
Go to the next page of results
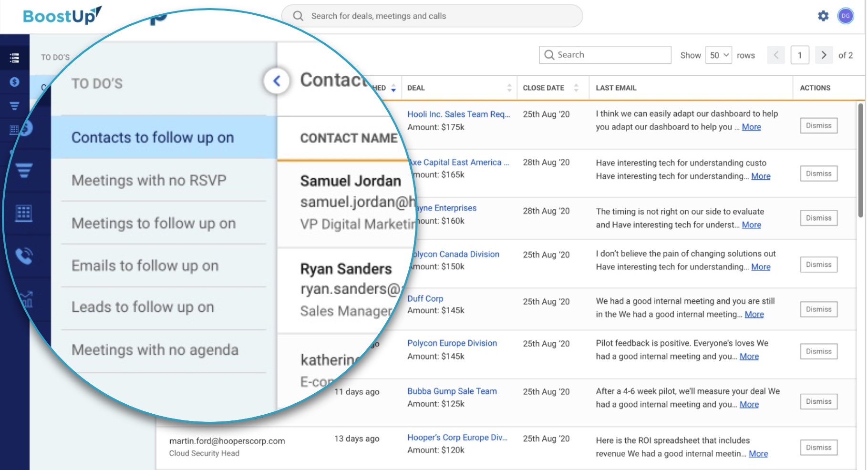point(824,55)
